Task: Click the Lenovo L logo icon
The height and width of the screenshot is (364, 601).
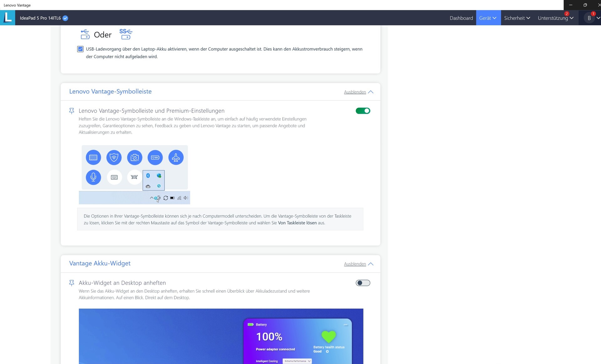Action: (8, 18)
